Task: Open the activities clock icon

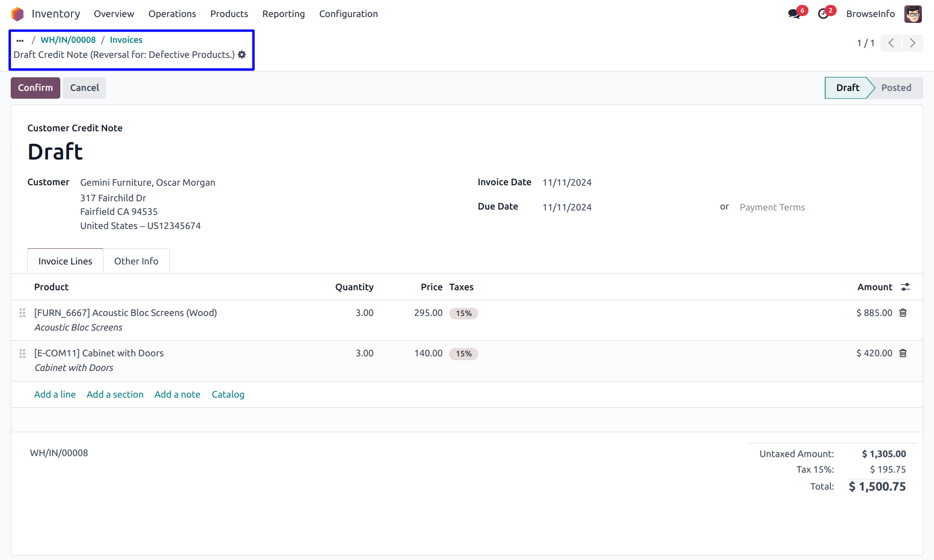Action: [x=823, y=14]
